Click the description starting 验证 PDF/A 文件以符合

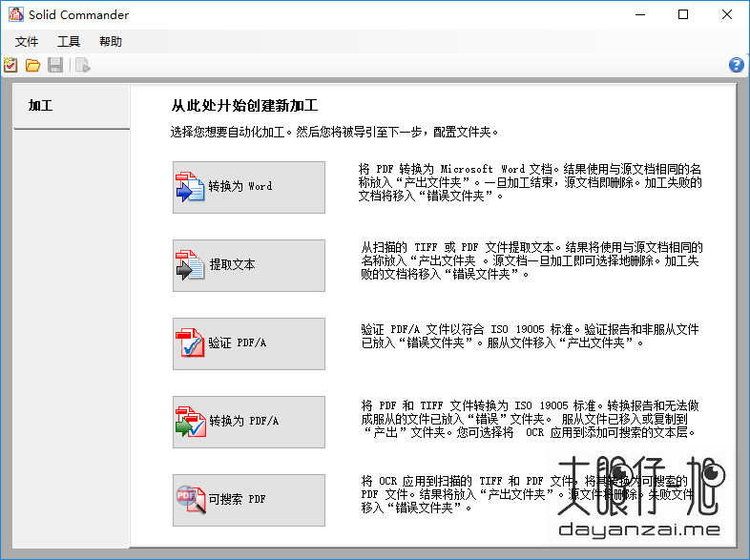pos(530,336)
